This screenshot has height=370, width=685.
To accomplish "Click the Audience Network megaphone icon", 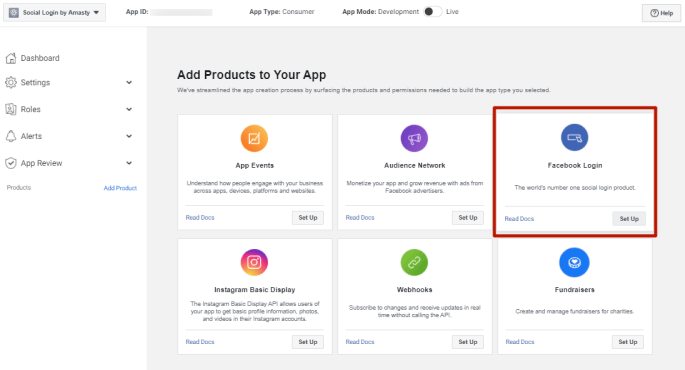I will 414,138.
